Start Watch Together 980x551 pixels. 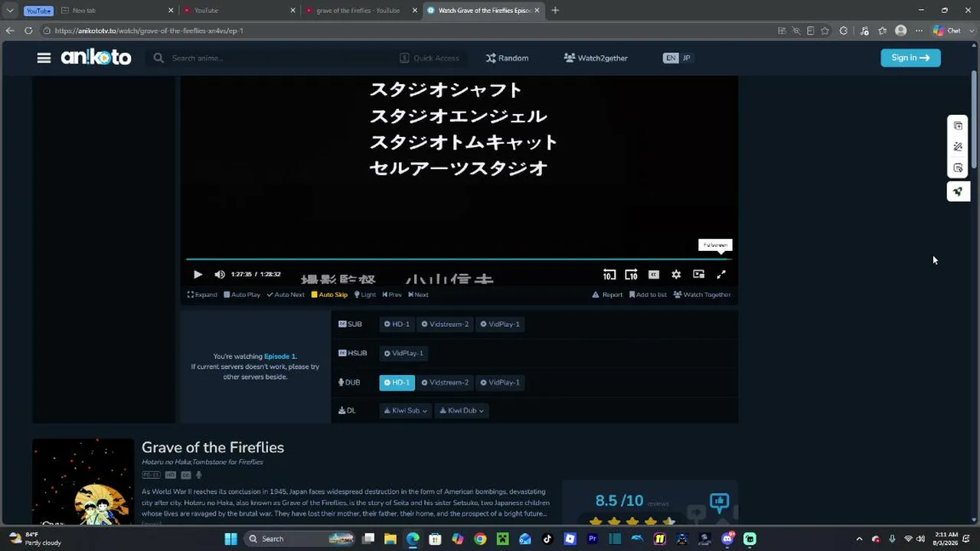click(702, 295)
